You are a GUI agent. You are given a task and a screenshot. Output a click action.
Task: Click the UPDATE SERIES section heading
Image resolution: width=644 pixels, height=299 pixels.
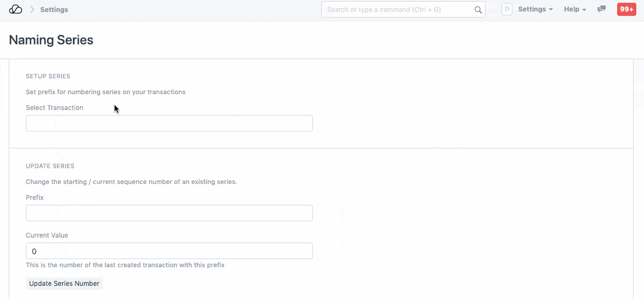50,166
